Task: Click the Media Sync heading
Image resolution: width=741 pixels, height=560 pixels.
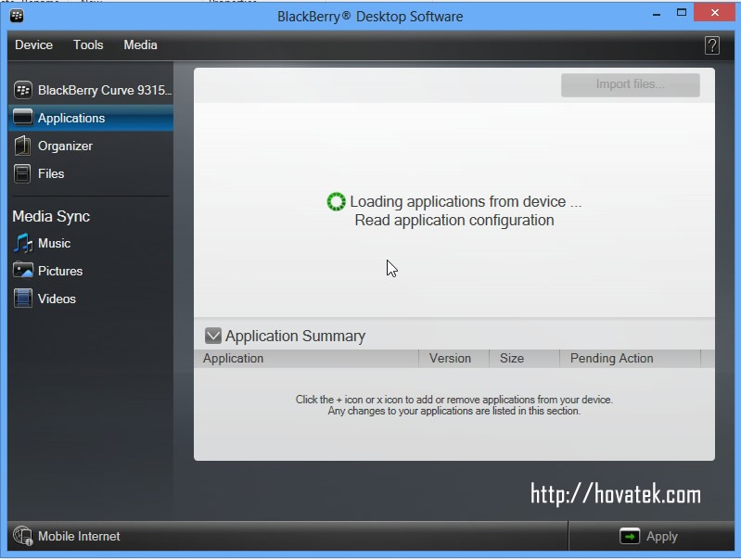Action: point(51,216)
